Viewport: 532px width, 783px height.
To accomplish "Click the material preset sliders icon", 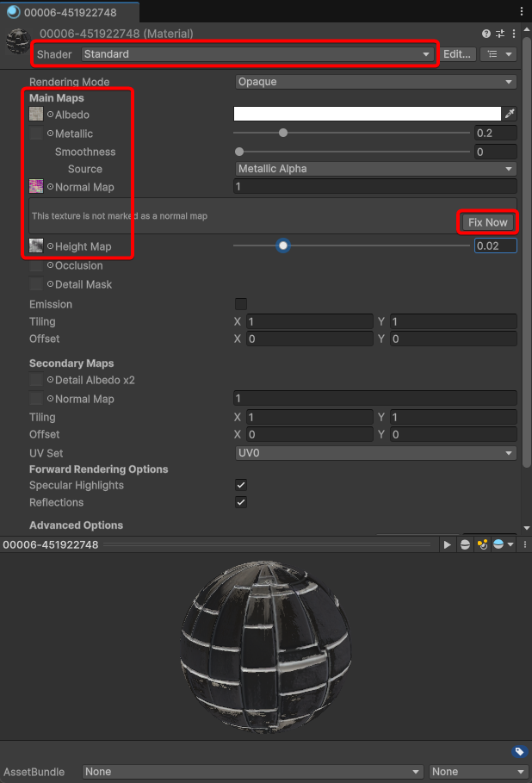I will [x=499, y=34].
